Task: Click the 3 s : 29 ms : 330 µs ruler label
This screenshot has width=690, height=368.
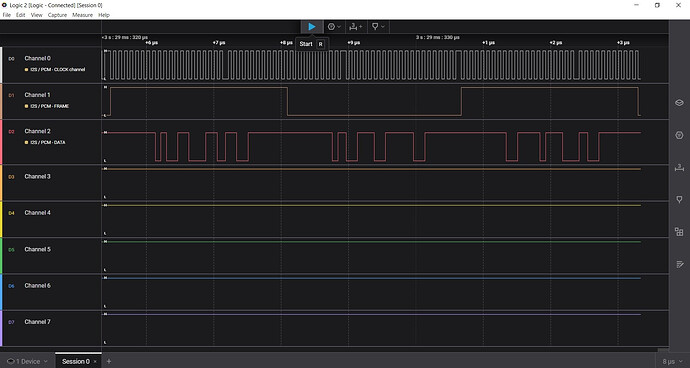Action: 437,37
